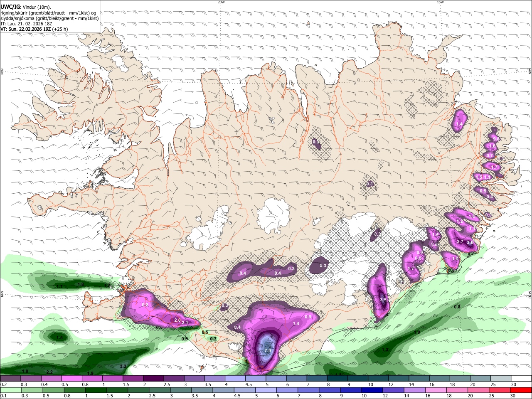
Task: Click the 3.3 rain value over the southwest sea
Action: 123,366
